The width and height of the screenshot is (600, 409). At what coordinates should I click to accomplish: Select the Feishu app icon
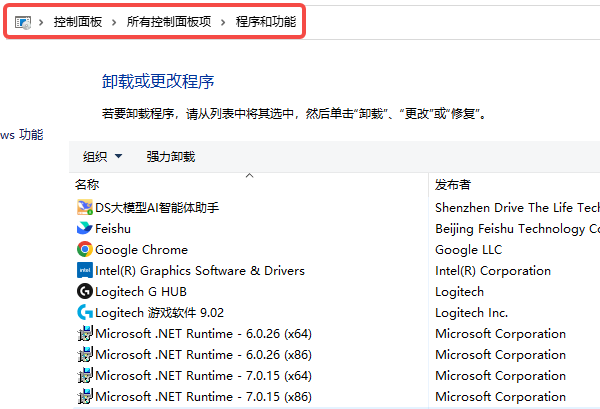tap(84, 229)
